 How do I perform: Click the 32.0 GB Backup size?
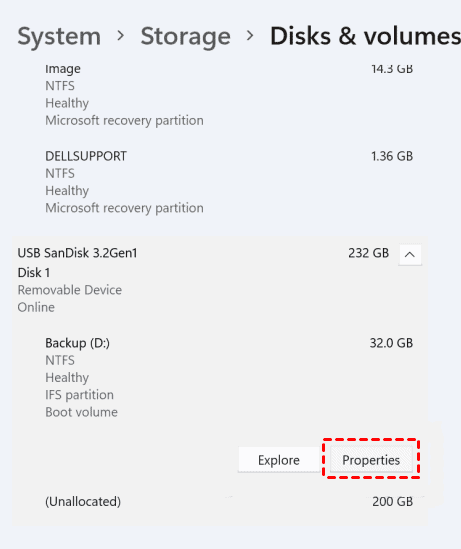click(391, 343)
